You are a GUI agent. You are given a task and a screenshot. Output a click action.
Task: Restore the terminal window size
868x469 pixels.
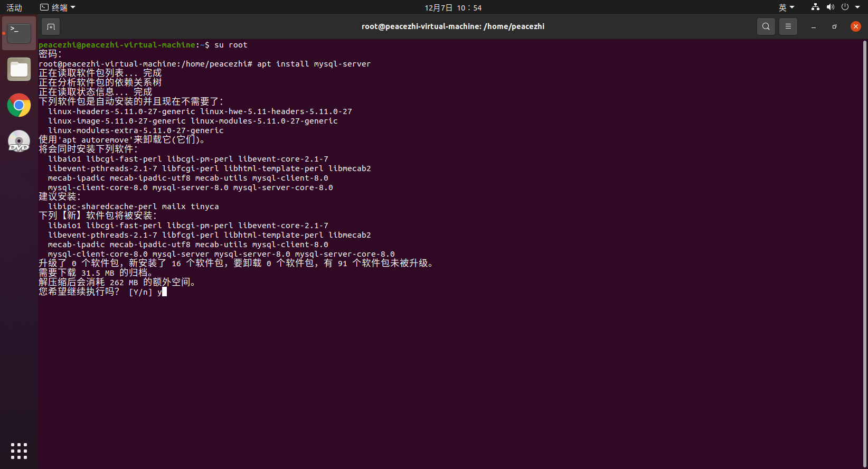click(x=834, y=27)
